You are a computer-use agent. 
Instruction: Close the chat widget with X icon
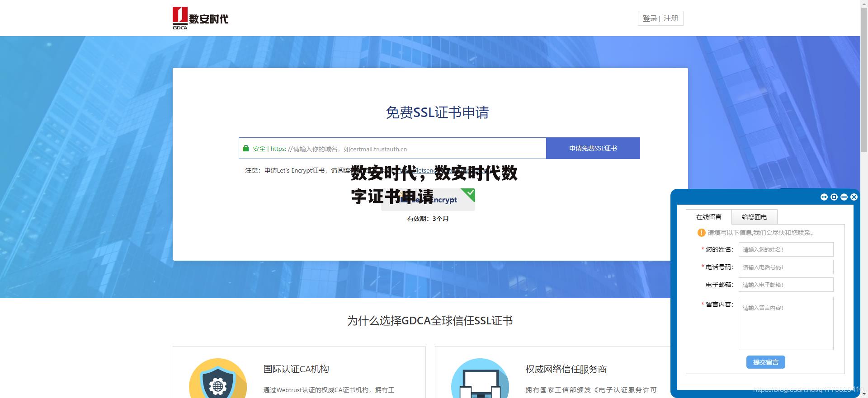[x=854, y=197]
